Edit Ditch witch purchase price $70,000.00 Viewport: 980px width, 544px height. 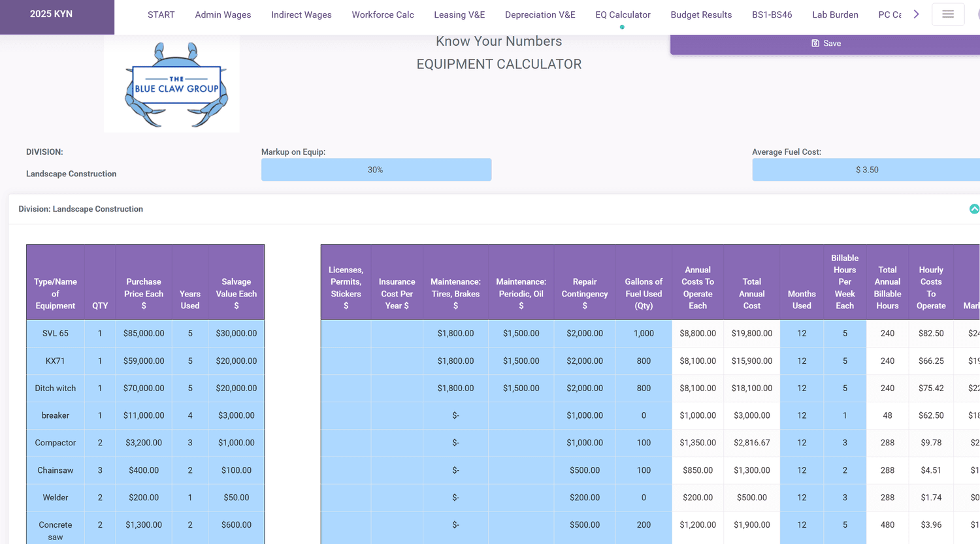(x=144, y=389)
